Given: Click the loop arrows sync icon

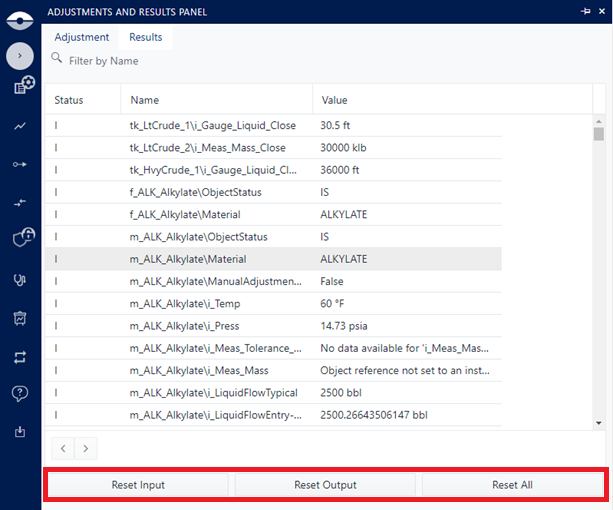Looking at the screenshot, I should [20, 356].
